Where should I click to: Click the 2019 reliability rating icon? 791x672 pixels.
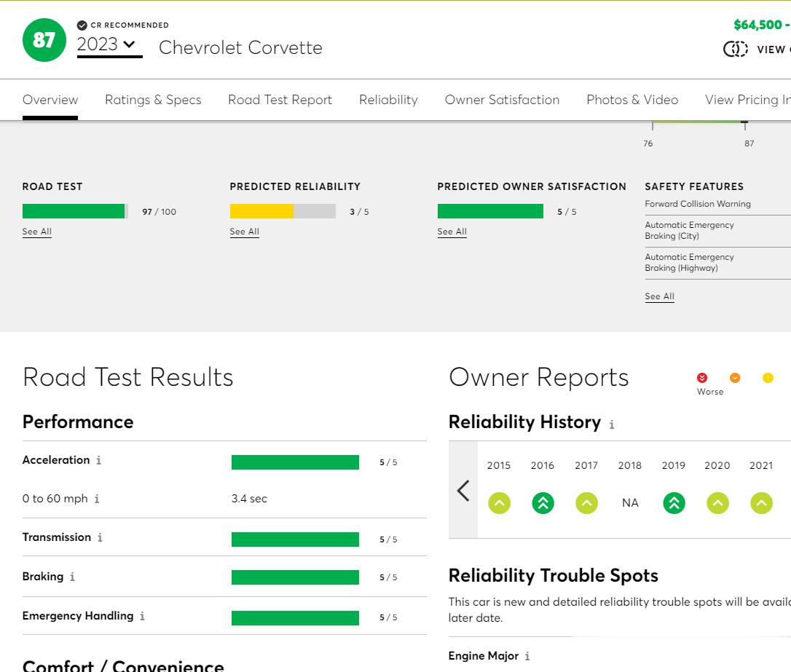(x=674, y=503)
